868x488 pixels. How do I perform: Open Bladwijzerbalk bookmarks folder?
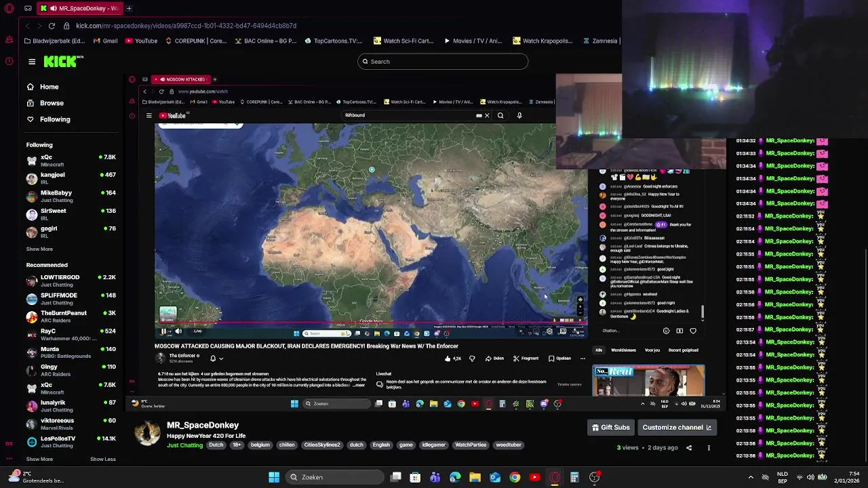pos(55,41)
